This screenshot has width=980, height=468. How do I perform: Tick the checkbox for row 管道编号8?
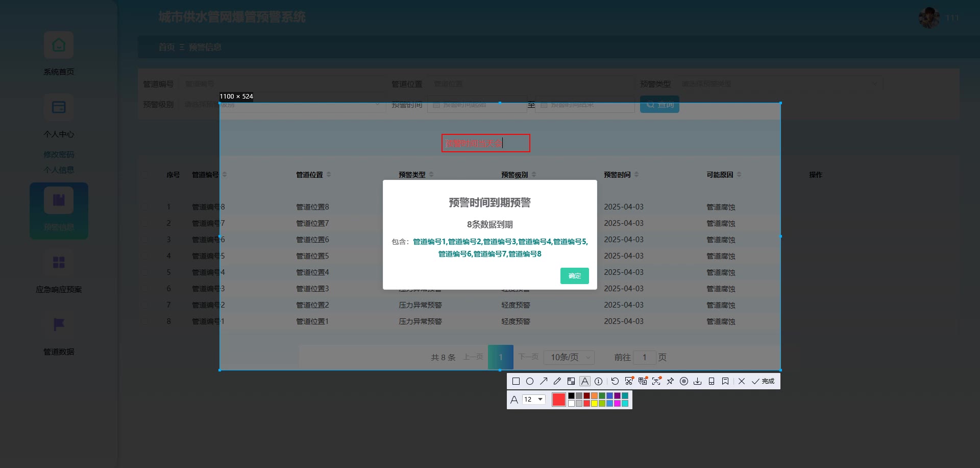pyautogui.click(x=145, y=207)
